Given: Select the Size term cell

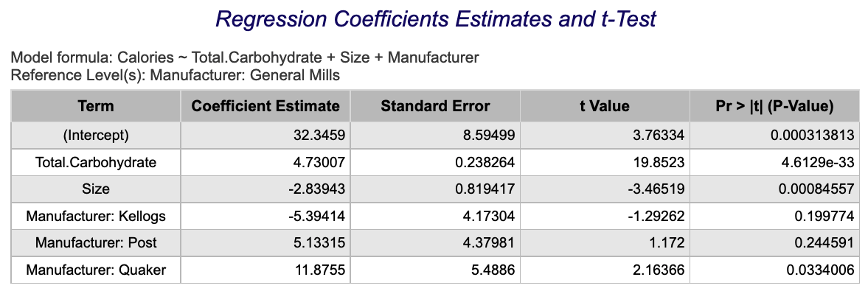Looking at the screenshot, I should pyautogui.click(x=96, y=189).
